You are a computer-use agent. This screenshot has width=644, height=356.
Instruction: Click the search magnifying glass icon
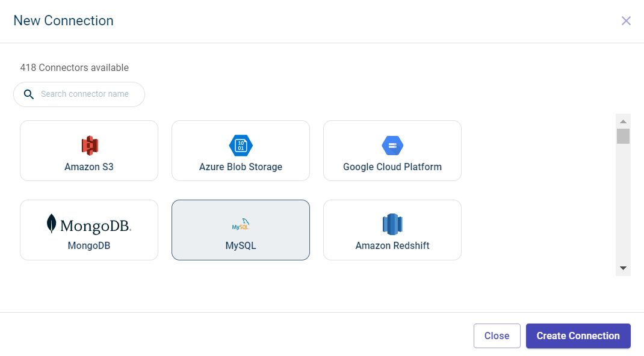(28, 94)
